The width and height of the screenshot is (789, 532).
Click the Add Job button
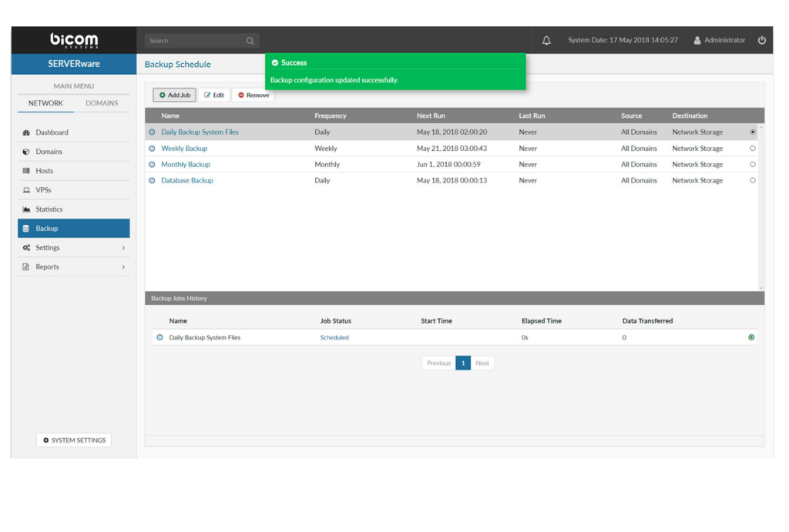(x=174, y=95)
